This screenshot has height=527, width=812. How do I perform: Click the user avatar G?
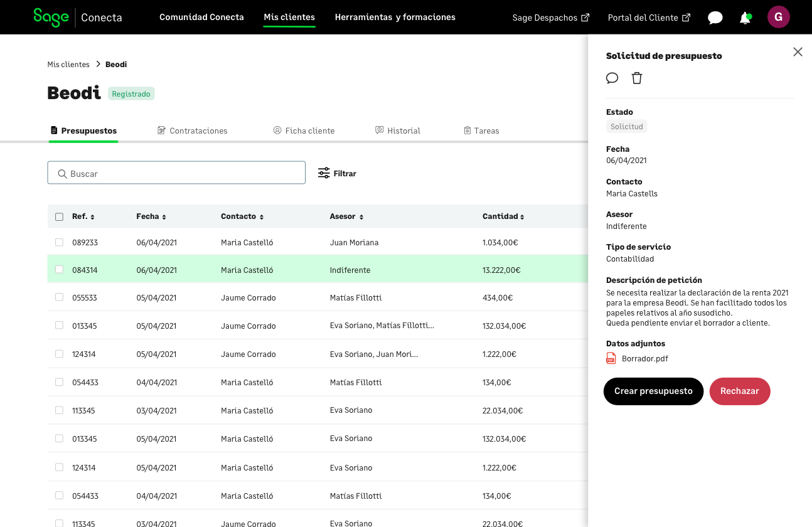point(778,17)
